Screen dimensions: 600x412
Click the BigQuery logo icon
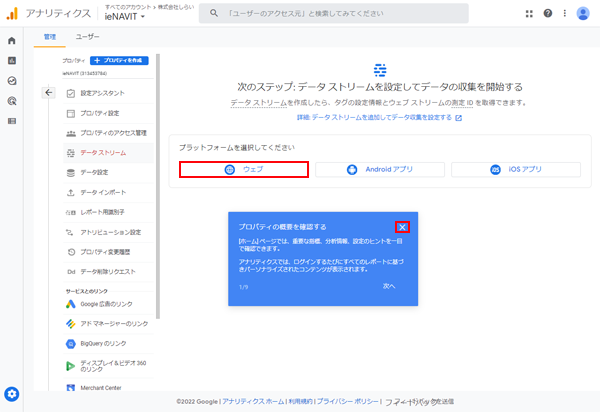click(x=71, y=344)
